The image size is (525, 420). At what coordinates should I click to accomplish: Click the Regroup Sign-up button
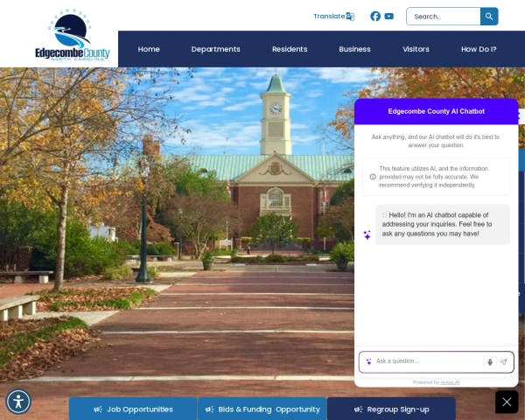click(391, 409)
